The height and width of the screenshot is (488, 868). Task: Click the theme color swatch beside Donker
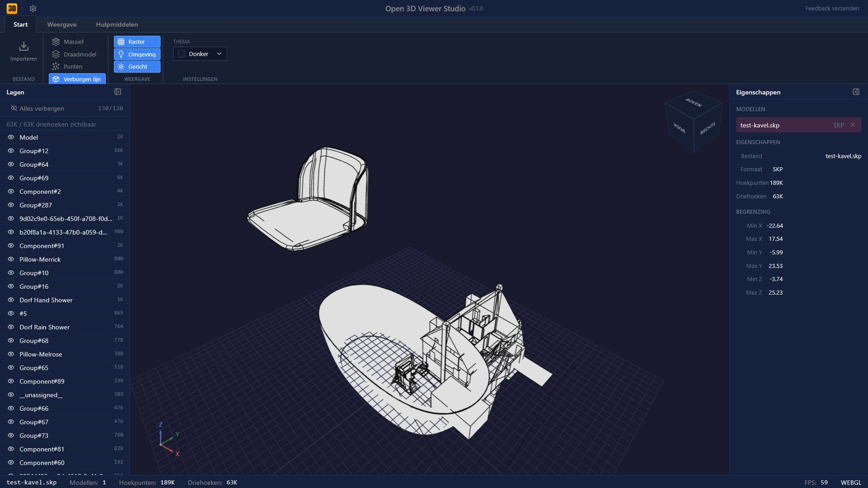point(182,54)
